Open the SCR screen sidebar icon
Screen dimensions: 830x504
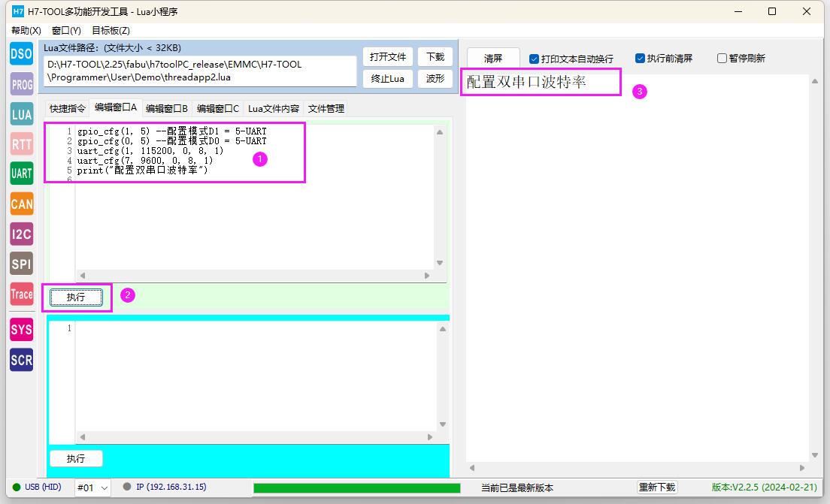click(x=21, y=360)
